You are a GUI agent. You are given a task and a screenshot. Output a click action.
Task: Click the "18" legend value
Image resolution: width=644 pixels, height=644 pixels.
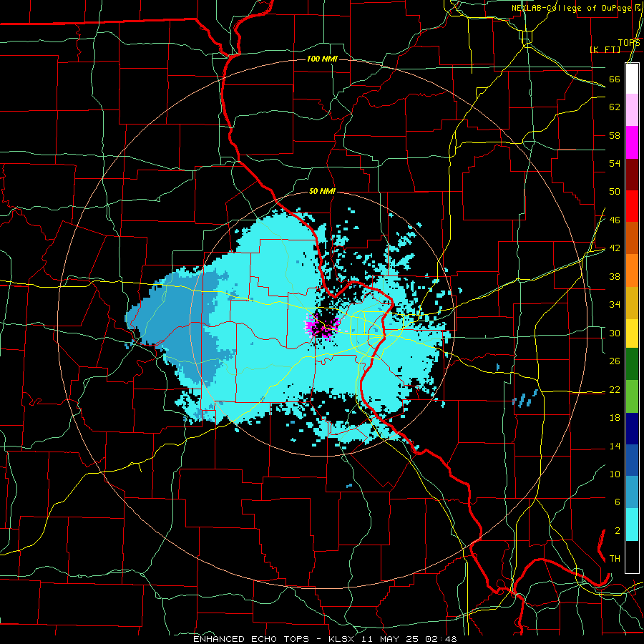(615, 418)
